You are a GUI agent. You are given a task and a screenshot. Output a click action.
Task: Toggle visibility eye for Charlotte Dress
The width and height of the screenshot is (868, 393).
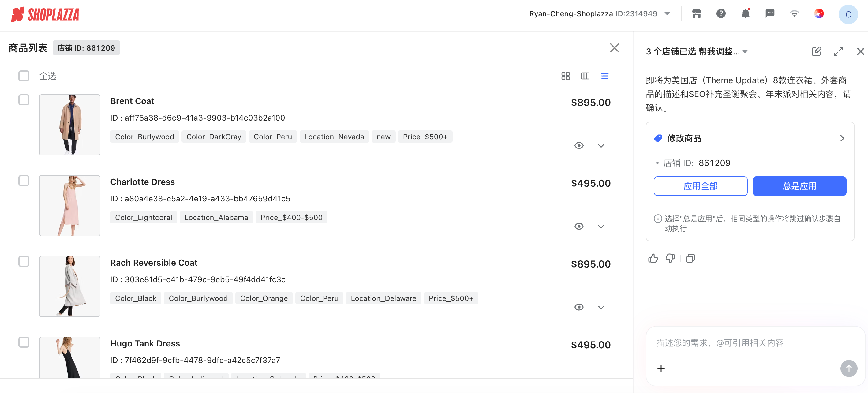click(x=579, y=226)
